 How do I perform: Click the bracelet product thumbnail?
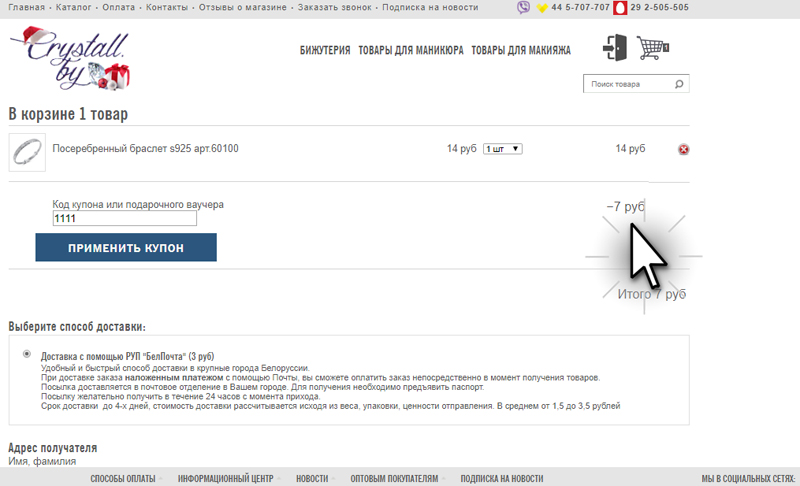[26, 151]
